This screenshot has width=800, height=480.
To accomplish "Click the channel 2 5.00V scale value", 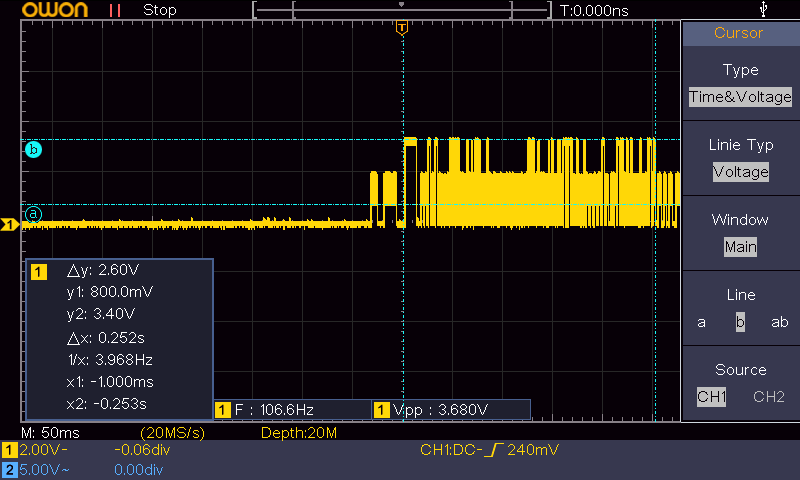I will pyautogui.click(x=44, y=470).
